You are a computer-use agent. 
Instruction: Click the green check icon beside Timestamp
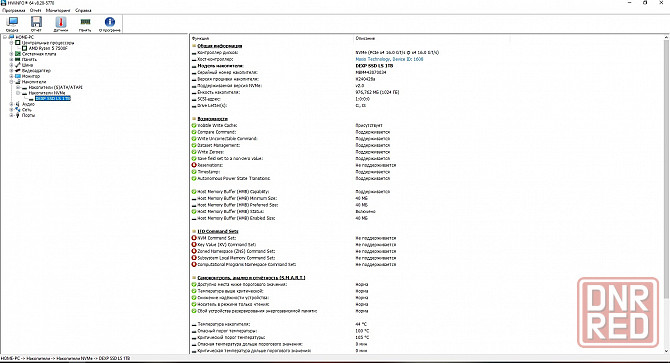coord(194,172)
